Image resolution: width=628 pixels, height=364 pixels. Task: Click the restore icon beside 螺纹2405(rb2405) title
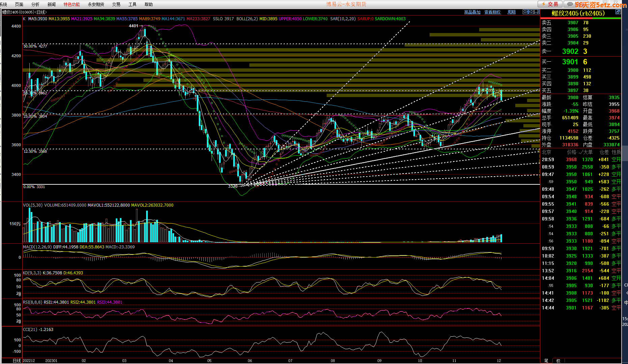(x=618, y=12)
